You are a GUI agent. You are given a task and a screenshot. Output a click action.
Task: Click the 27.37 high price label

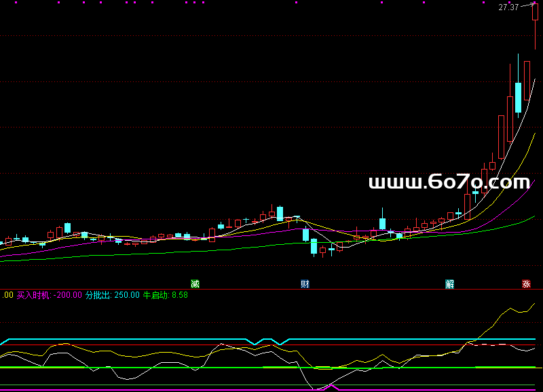(508, 7)
